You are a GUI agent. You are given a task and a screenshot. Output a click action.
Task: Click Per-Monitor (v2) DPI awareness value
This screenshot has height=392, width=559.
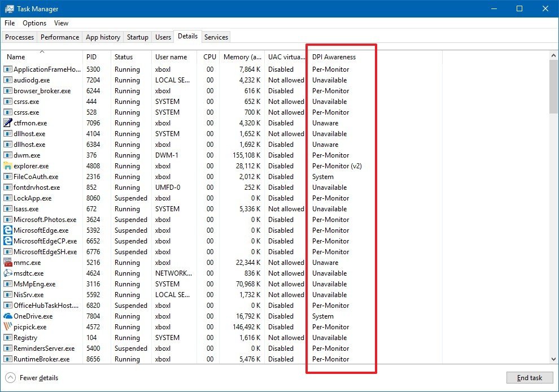(337, 166)
